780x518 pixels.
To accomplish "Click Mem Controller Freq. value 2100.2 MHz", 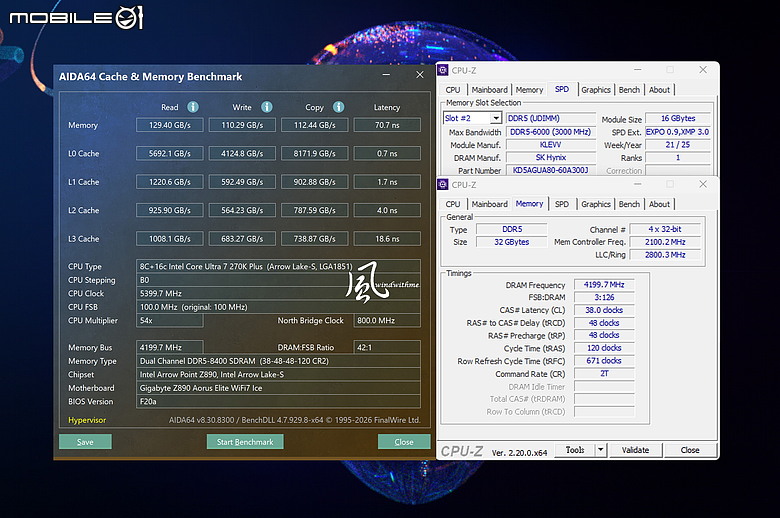I will click(665, 242).
